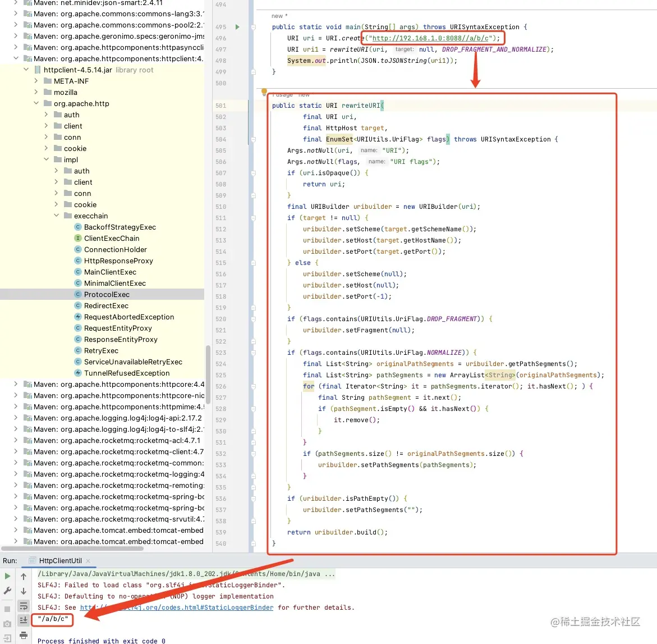Click the print console output icon
Viewport: 657px width, 644px height.
tap(24, 635)
